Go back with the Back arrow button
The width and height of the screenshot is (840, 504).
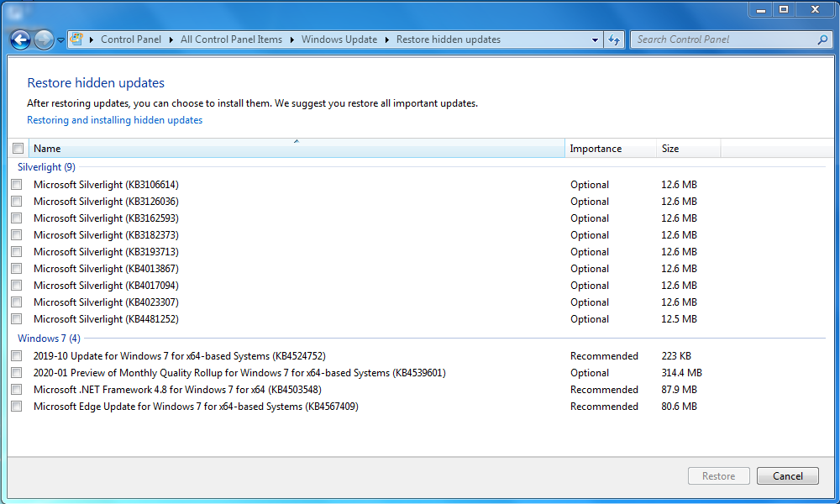(20, 39)
